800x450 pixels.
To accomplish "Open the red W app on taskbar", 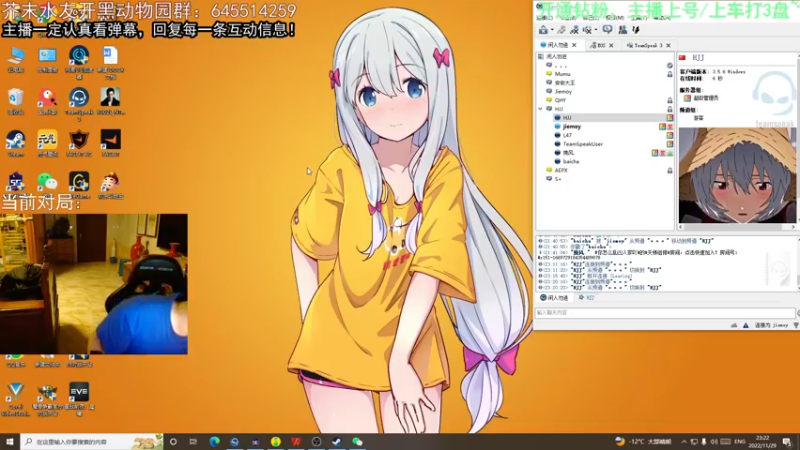I will 296,441.
